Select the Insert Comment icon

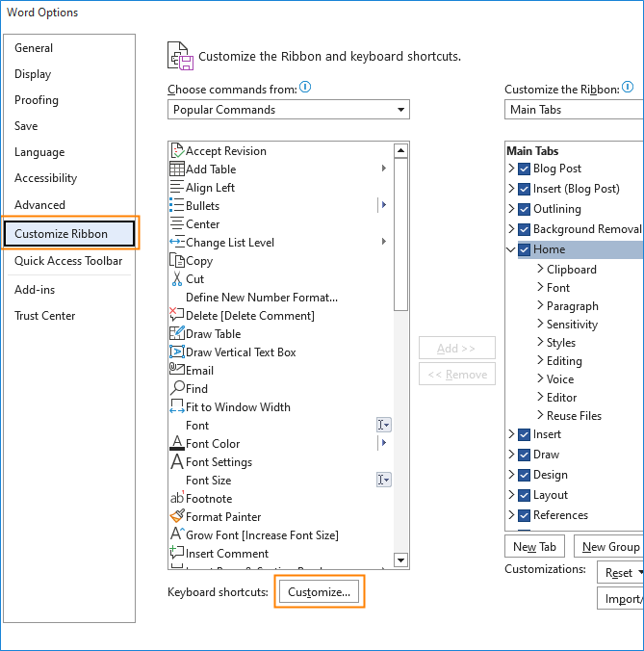click(x=177, y=553)
